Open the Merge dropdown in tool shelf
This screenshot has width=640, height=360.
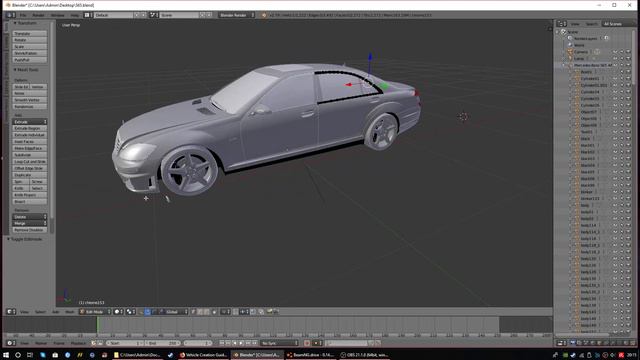tap(30, 223)
